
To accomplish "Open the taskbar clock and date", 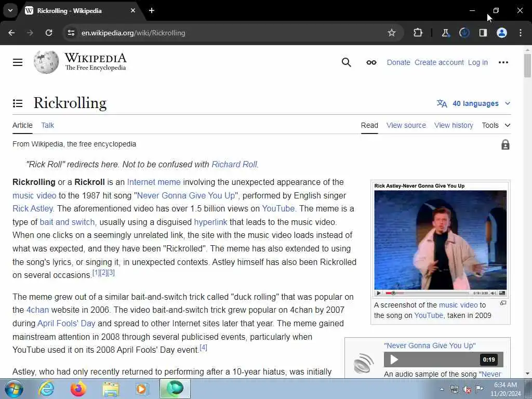I will pyautogui.click(x=505, y=389).
